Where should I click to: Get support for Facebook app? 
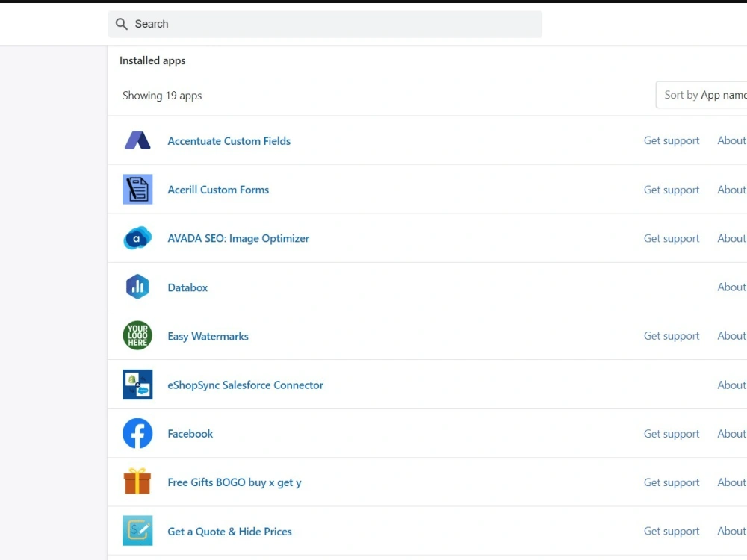[x=672, y=433]
